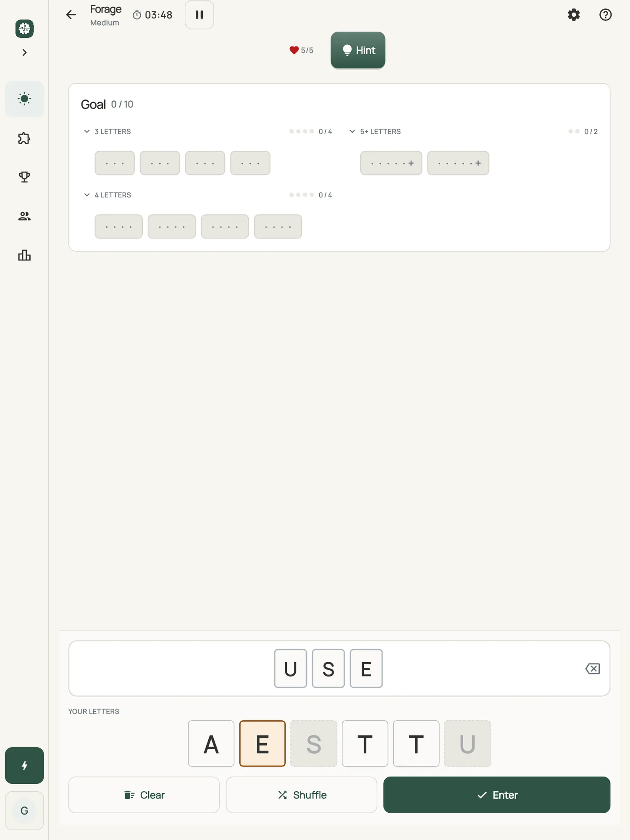This screenshot has width=630, height=840.
Task: Click the S tile in the word entry
Action: [x=328, y=669]
